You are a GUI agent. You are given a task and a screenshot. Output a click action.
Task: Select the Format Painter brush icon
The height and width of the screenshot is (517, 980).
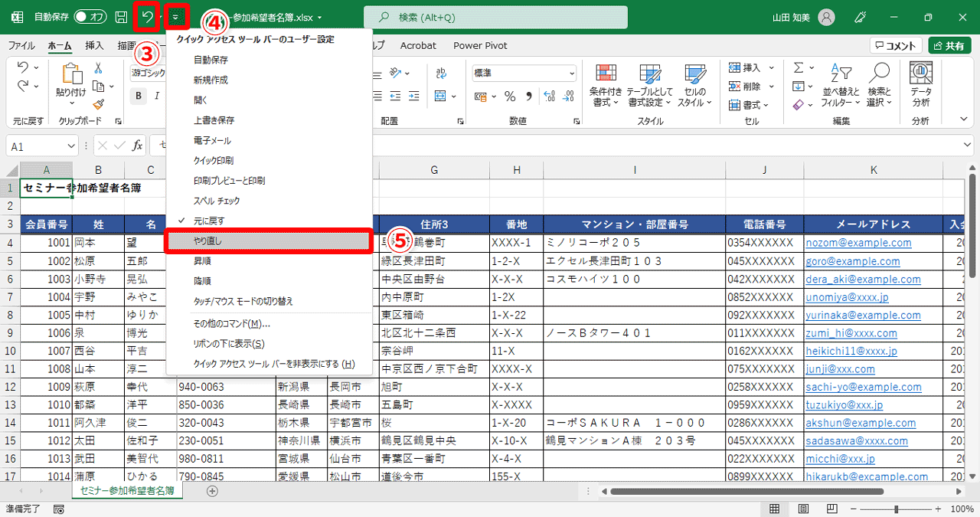[x=98, y=104]
